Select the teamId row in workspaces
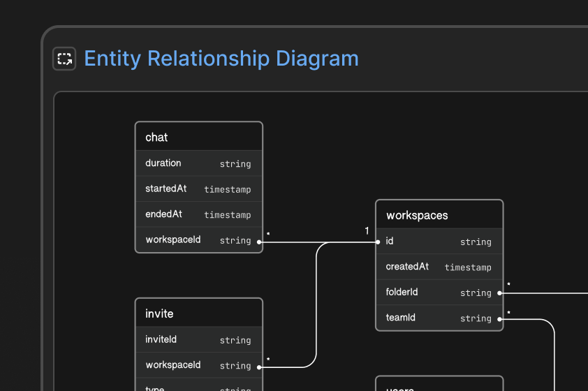588x391 pixels. [x=439, y=318]
